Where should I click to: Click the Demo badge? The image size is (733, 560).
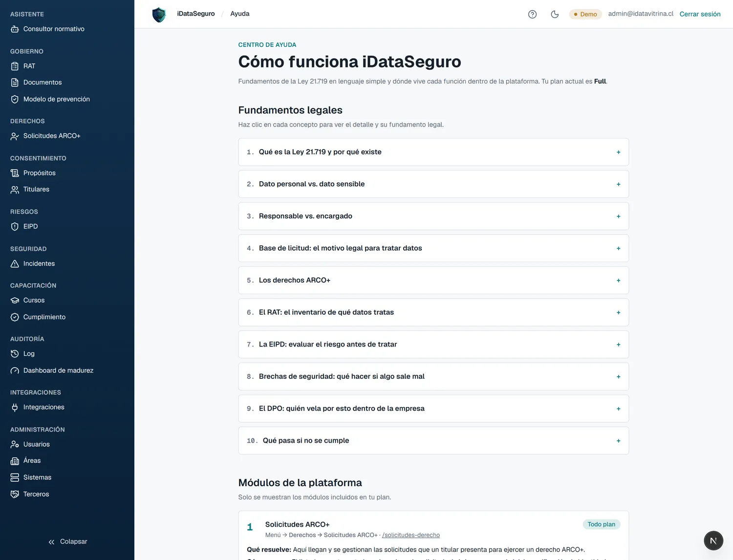pyautogui.click(x=585, y=14)
